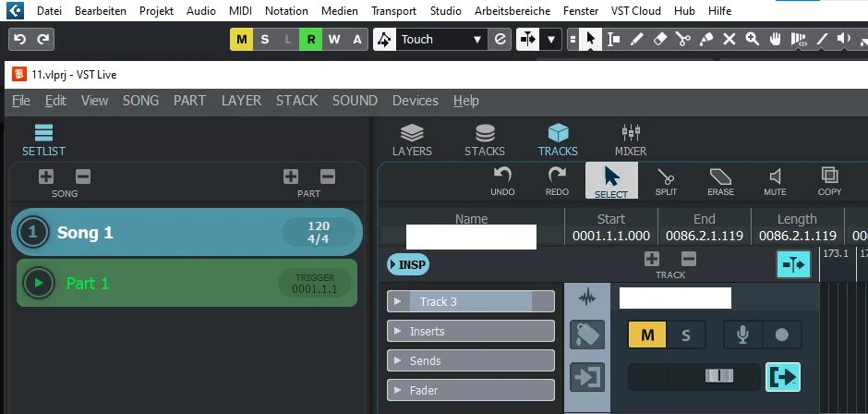Activate the SELECT arrow tool
The height and width of the screenshot is (414, 868).
pyautogui.click(x=611, y=181)
